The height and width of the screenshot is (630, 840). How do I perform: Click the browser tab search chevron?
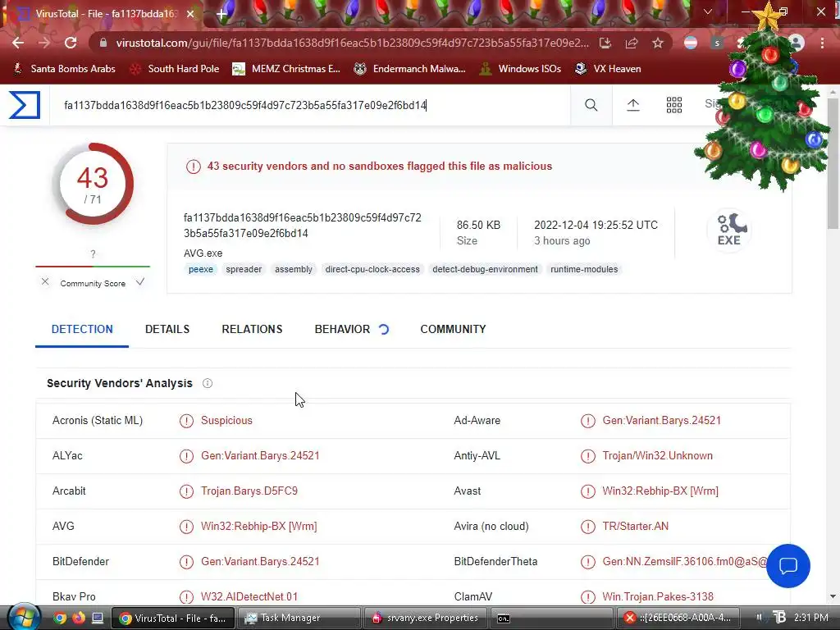(708, 11)
